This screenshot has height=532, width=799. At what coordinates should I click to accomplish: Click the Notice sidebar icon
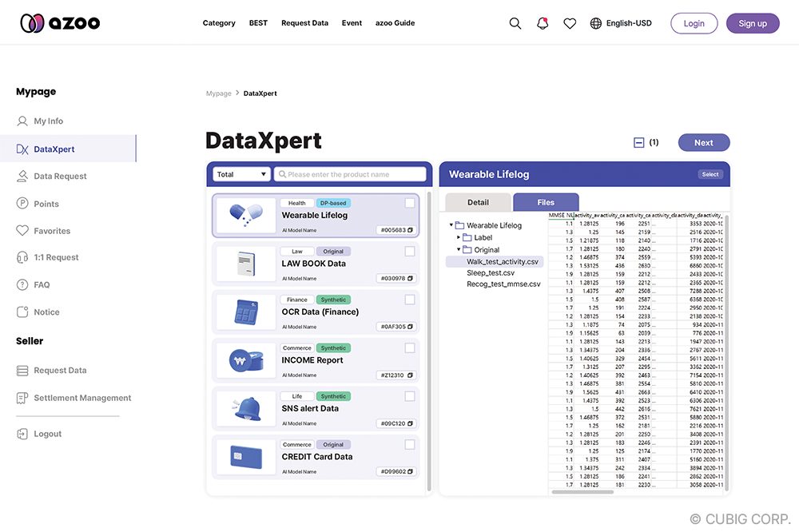pyautogui.click(x=22, y=312)
